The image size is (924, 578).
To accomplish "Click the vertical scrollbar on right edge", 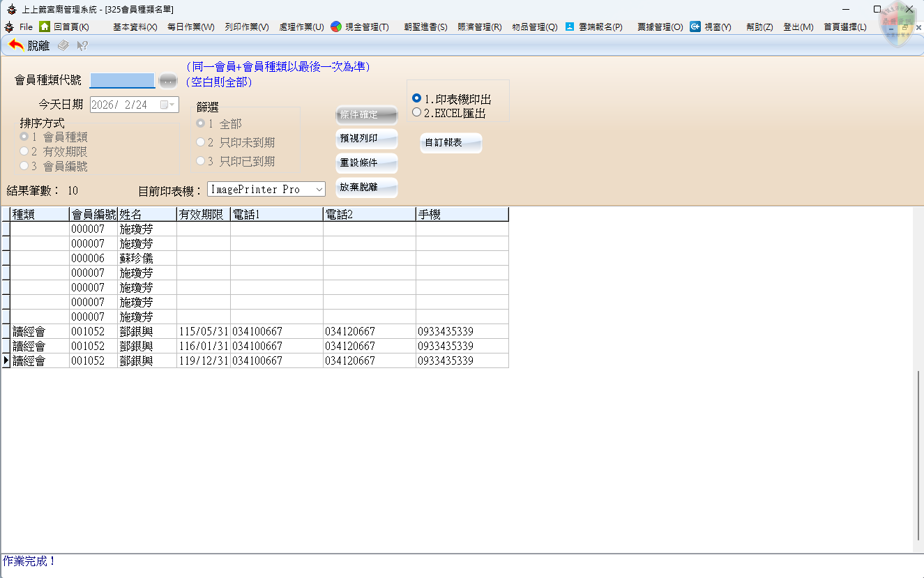I will [x=918, y=453].
